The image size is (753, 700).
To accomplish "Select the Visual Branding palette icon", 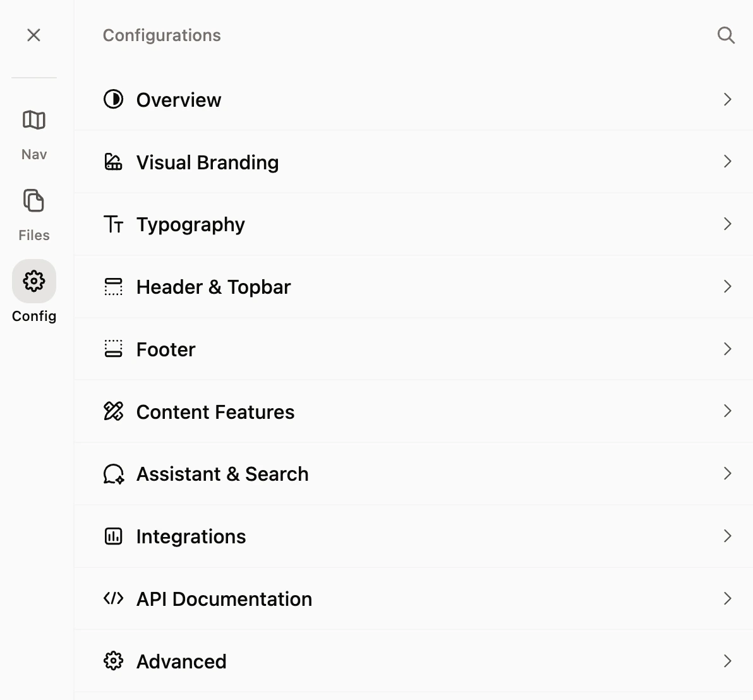I will pos(113,162).
